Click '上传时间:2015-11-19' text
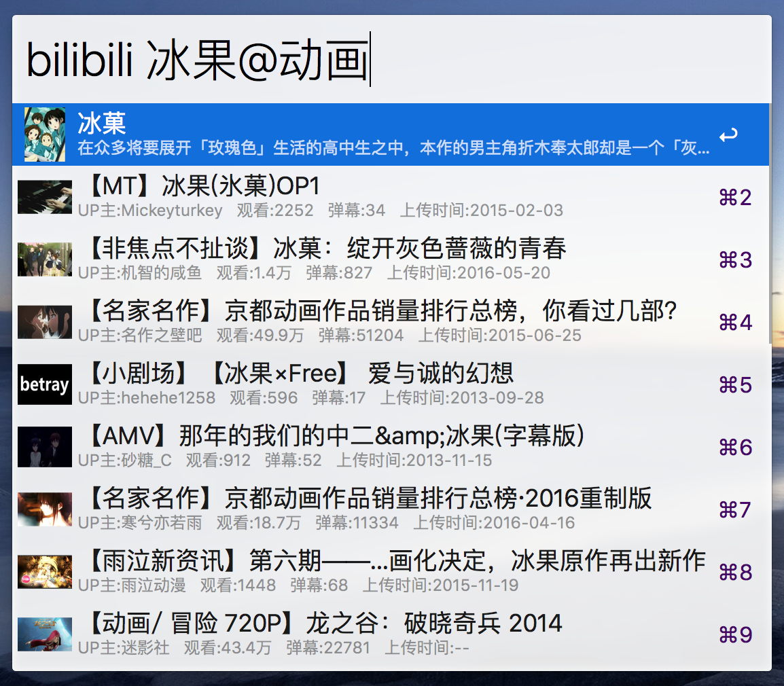Image resolution: width=784 pixels, height=686 pixels. (x=440, y=585)
